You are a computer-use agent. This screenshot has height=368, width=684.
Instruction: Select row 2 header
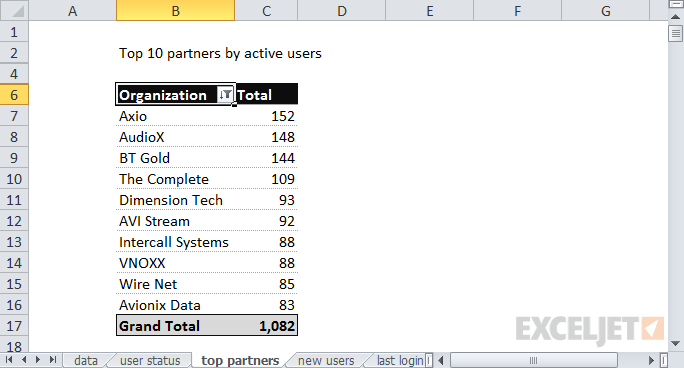pyautogui.click(x=14, y=53)
